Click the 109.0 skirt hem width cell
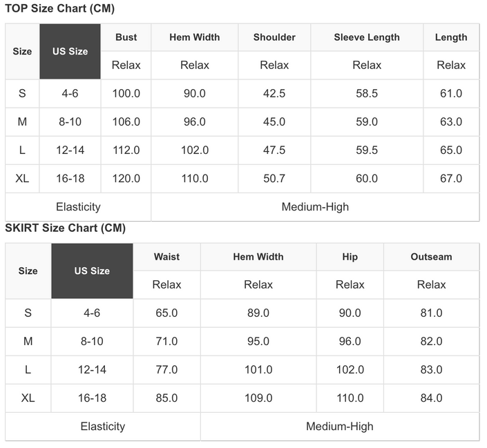This screenshot has width=487, height=448. tap(258, 398)
